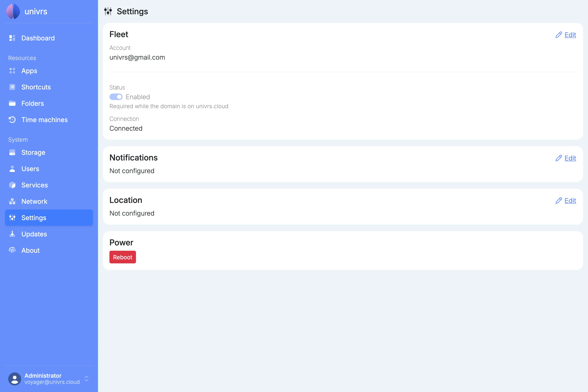Open the Shortcuts page
The height and width of the screenshot is (392, 588).
coord(49,87)
